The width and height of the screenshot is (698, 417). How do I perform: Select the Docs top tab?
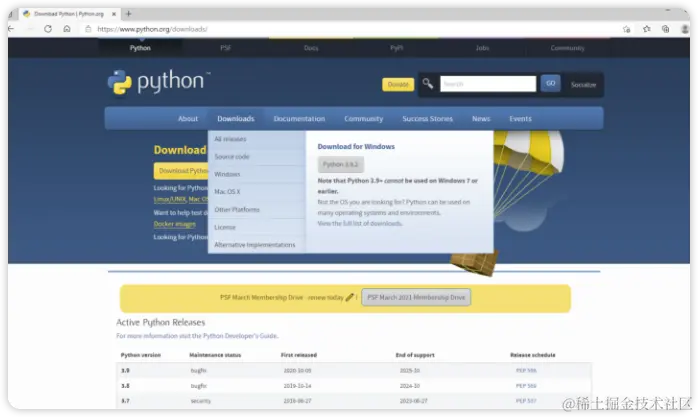pyautogui.click(x=311, y=48)
